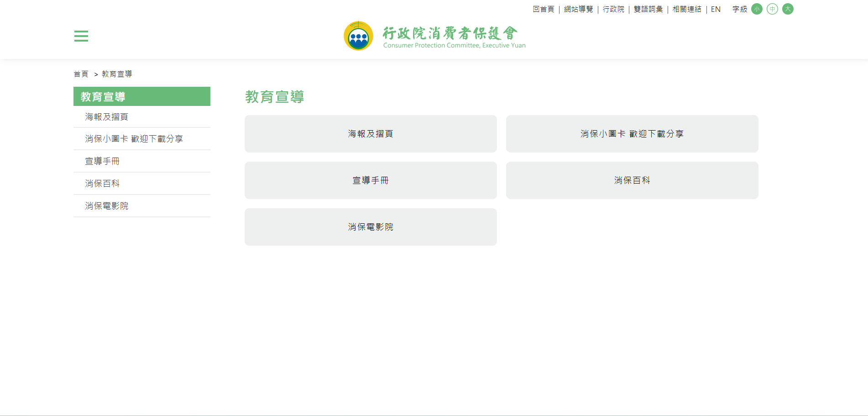The image size is (868, 416).
Task: Visit the 行政院 top link
Action: [x=613, y=9]
